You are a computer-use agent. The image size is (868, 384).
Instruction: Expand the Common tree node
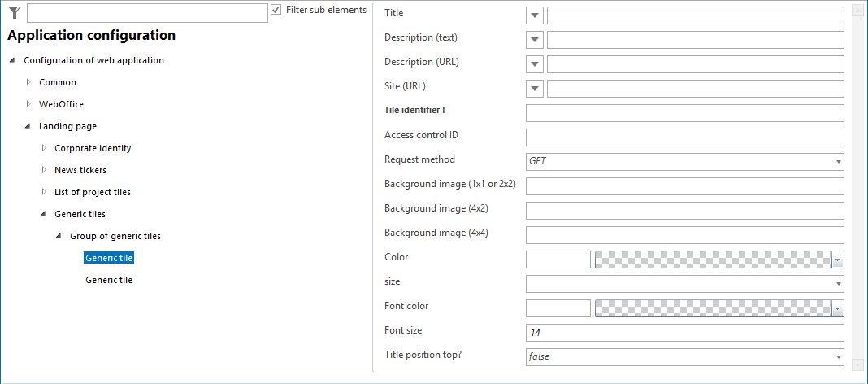click(28, 82)
